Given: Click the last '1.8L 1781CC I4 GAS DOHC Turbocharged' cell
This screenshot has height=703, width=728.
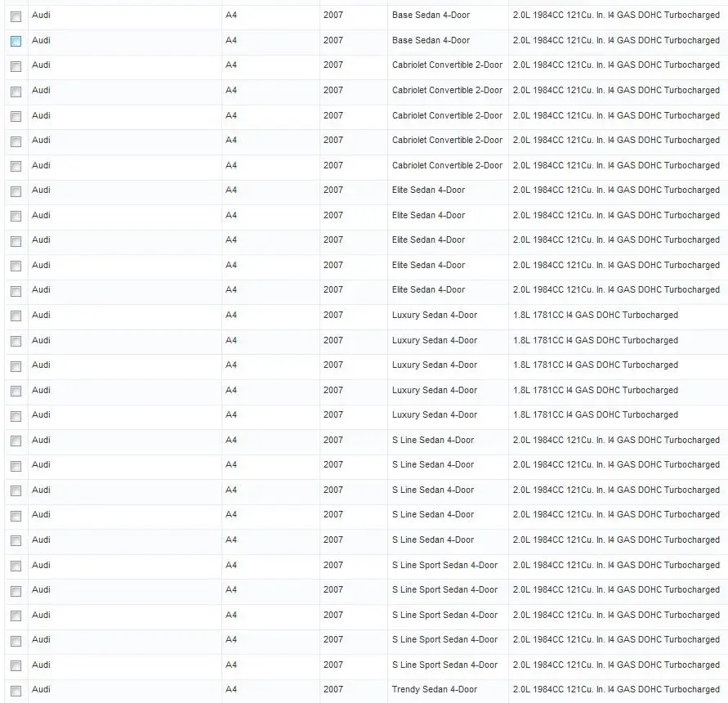Looking at the screenshot, I should click(x=596, y=415).
